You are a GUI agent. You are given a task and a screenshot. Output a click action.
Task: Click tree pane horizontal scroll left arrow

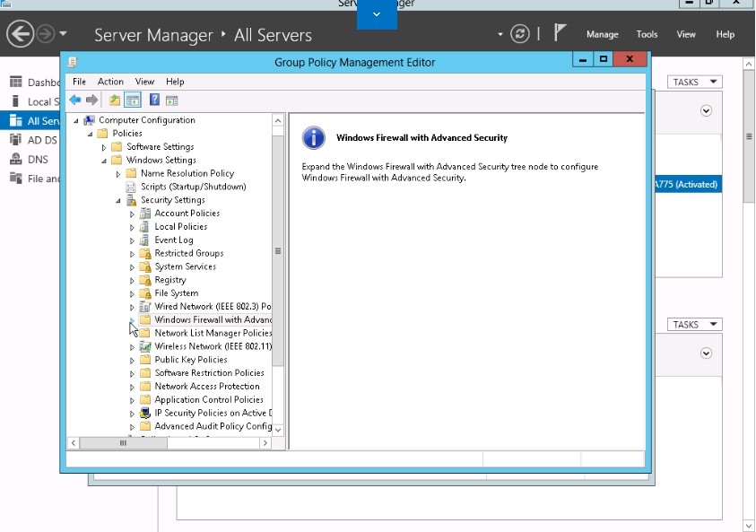tap(74, 443)
